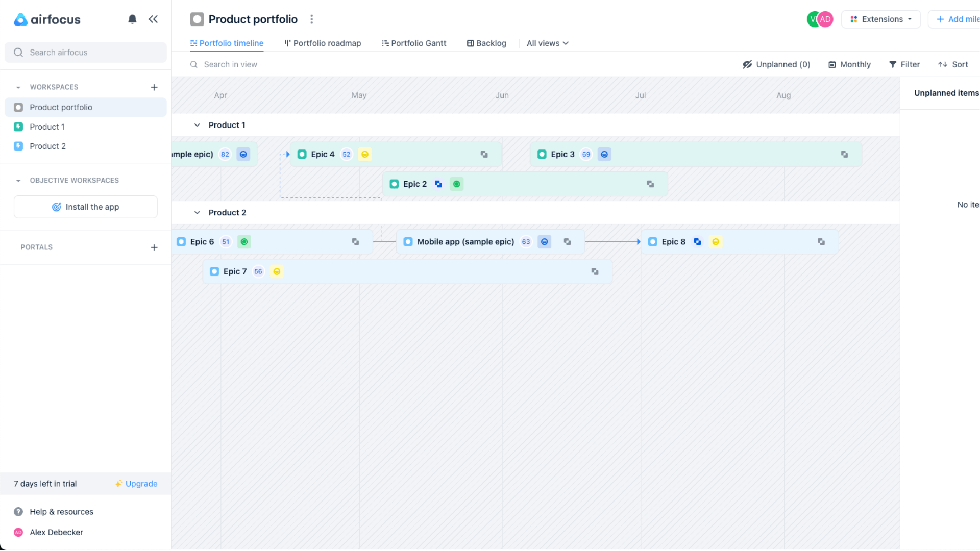Open the All views dropdown
Screen dimensions: 980x551
point(548,43)
